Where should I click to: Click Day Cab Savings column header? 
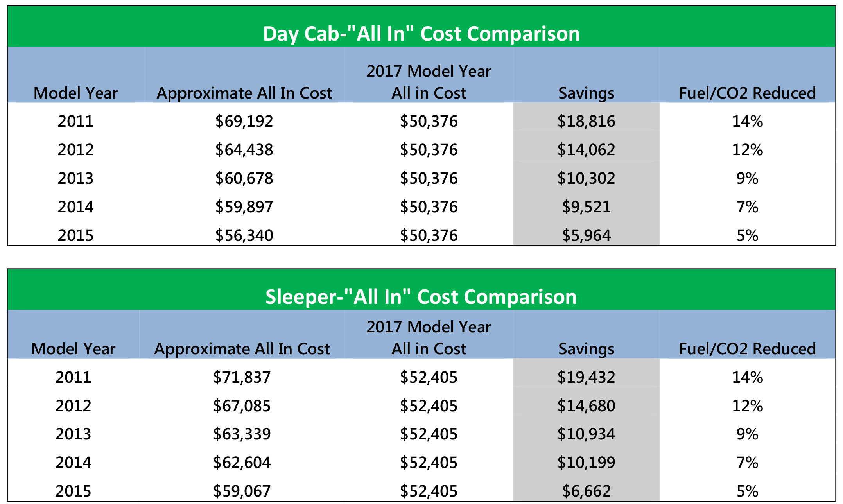pyautogui.click(x=586, y=93)
